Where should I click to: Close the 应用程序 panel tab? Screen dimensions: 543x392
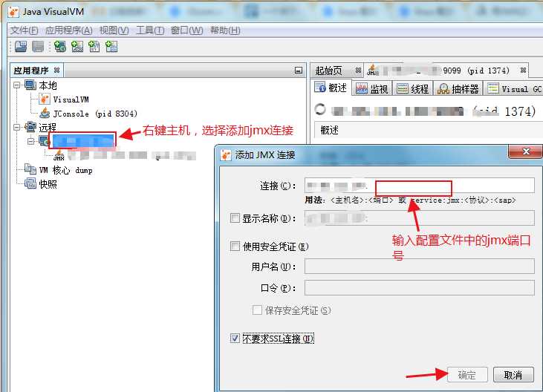pyautogui.click(x=56, y=71)
